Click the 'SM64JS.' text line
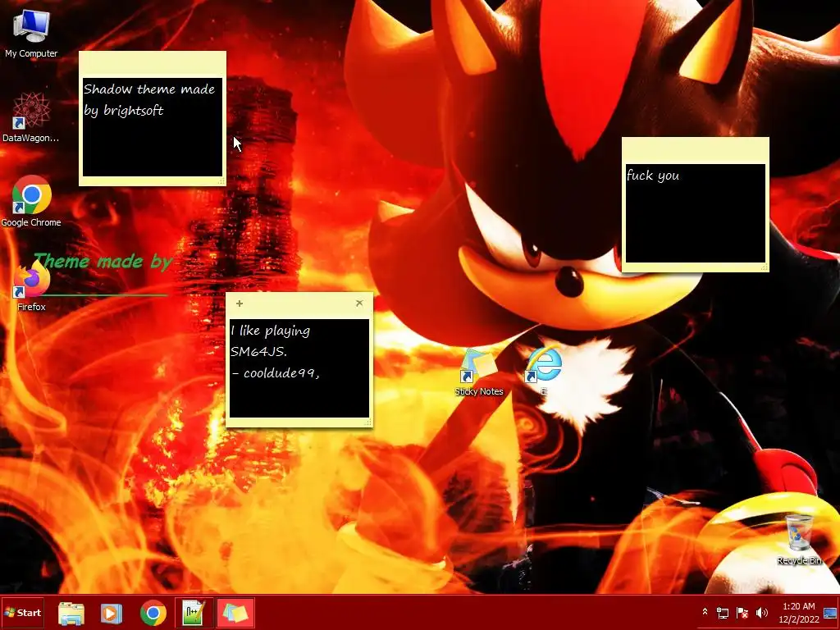The height and width of the screenshot is (630, 840). (258, 352)
